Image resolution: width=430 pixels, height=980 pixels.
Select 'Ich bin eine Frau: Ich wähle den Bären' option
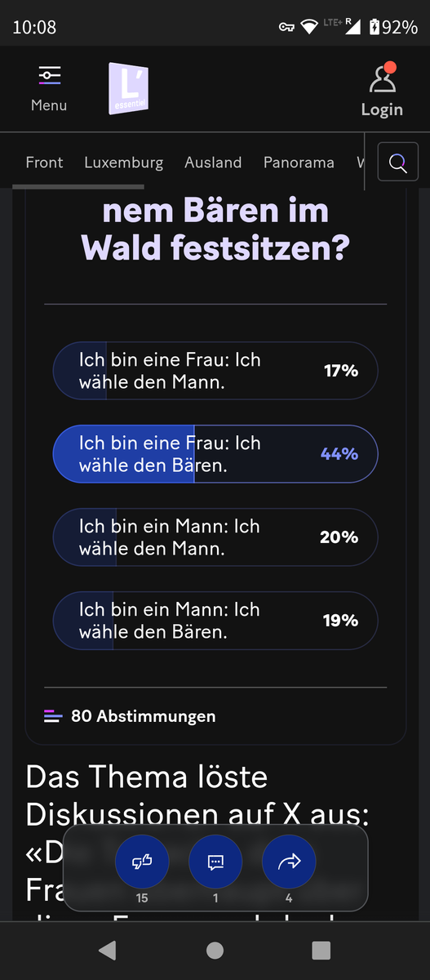(215, 454)
